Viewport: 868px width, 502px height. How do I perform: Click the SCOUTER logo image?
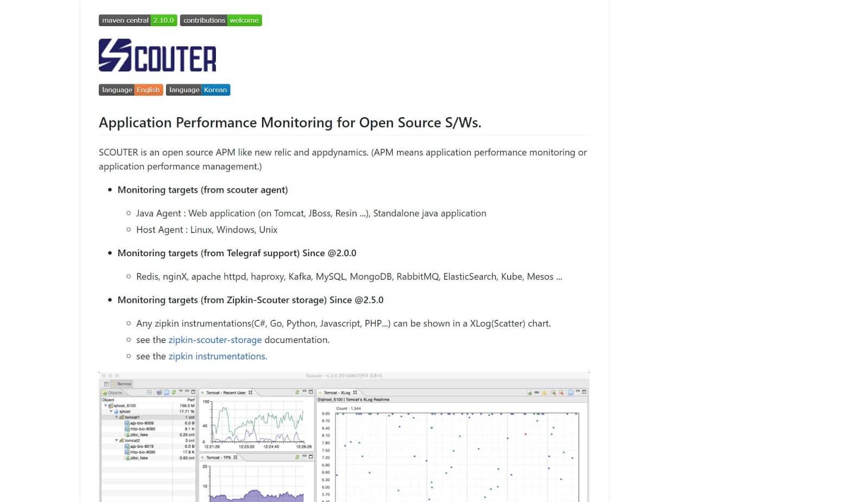coord(157,55)
